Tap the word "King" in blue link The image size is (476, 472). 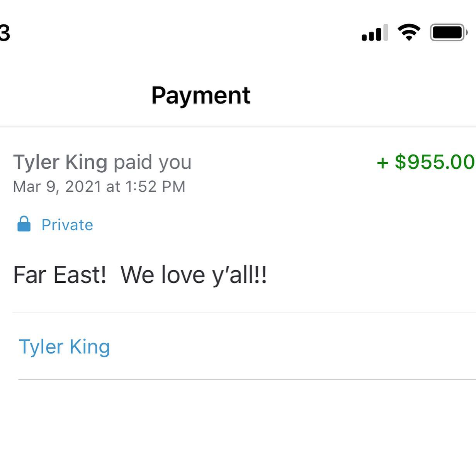90,346
